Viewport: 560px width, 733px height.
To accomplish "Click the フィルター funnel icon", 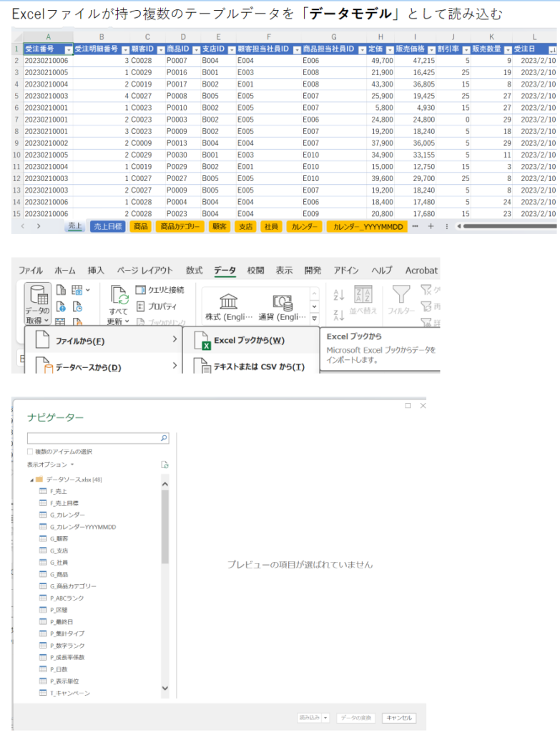I will [401, 294].
